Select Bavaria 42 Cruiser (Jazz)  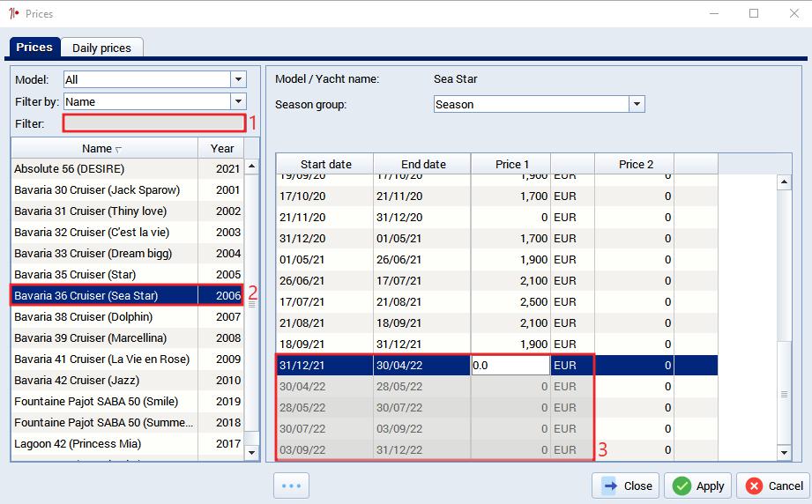pyautogui.click(x=127, y=381)
